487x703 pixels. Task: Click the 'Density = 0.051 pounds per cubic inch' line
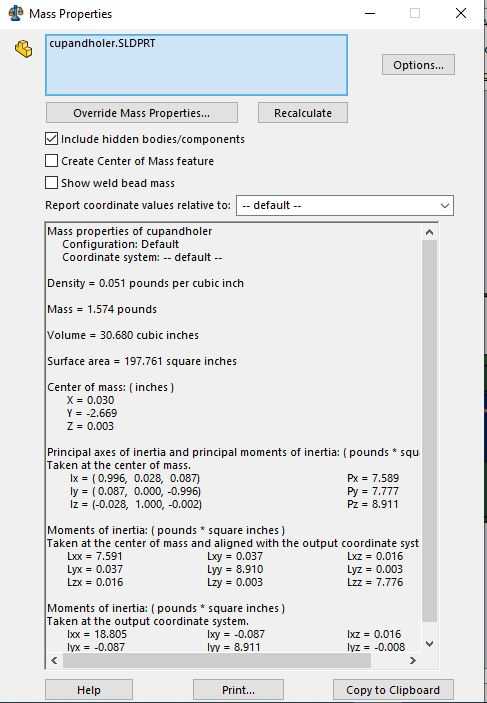click(146, 283)
